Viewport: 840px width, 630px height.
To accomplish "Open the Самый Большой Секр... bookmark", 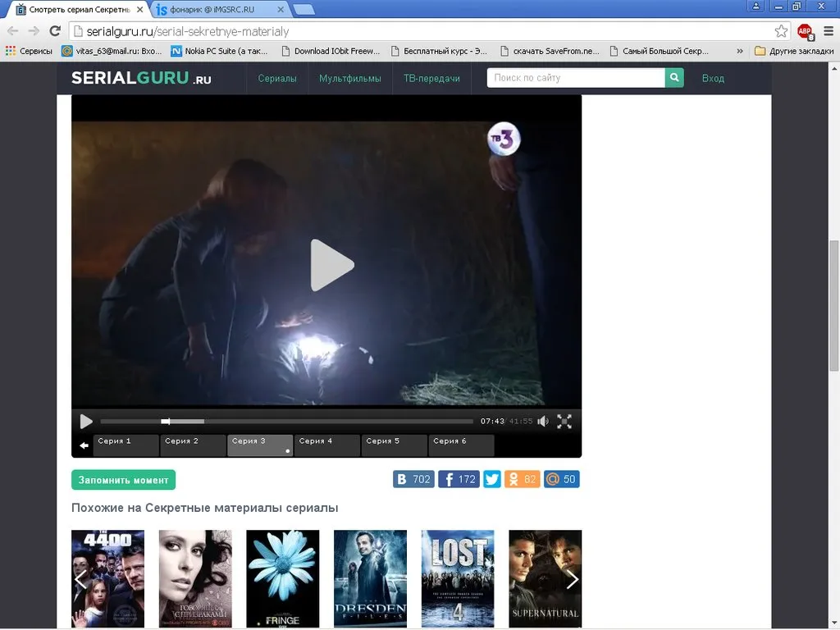I will tap(660, 51).
